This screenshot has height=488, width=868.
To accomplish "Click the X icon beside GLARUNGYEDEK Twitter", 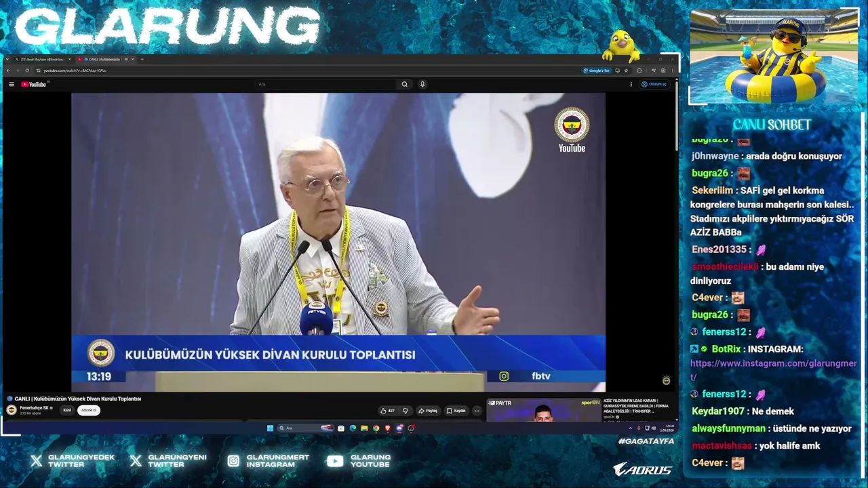I will tap(37, 461).
